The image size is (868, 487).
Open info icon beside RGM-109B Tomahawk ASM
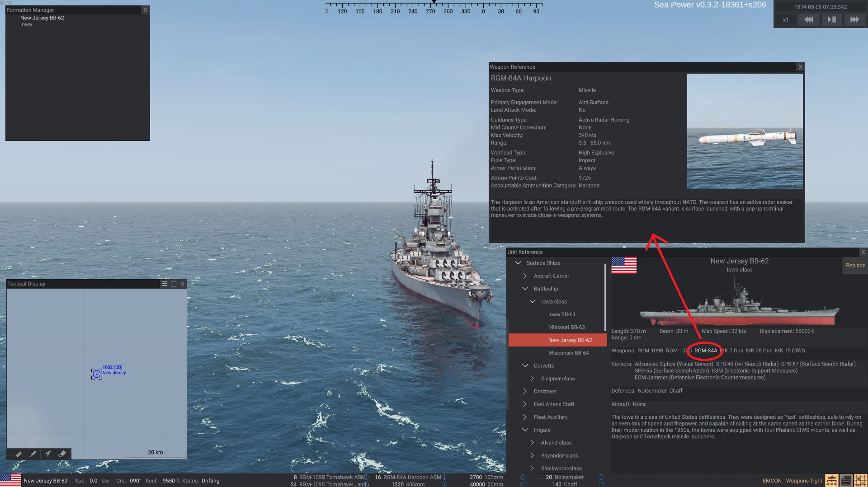(367, 477)
